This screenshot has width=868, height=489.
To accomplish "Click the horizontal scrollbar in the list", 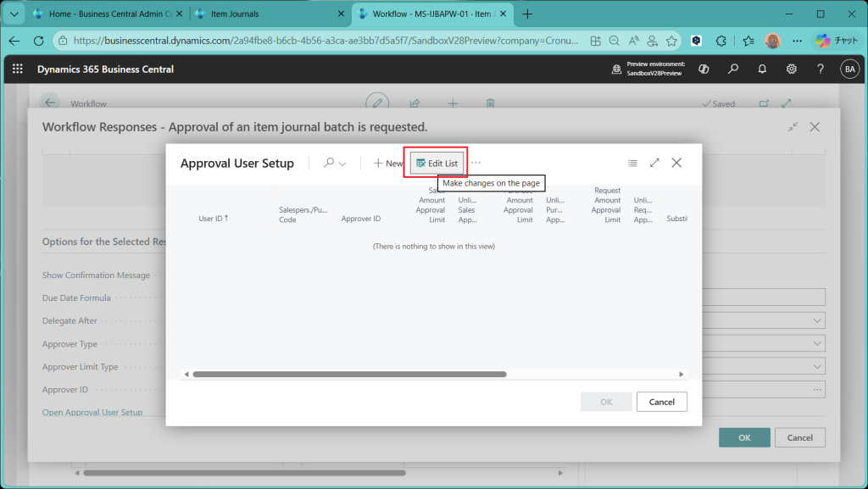I will (349, 374).
